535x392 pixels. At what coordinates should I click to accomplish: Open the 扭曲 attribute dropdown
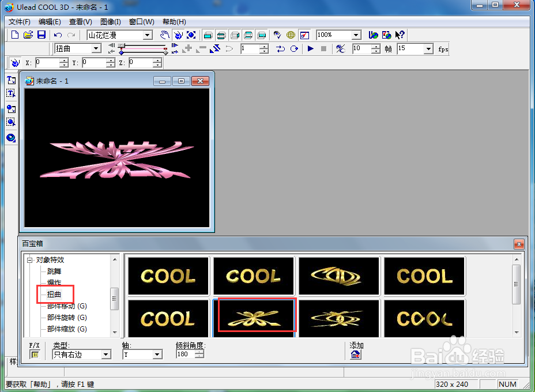96,48
